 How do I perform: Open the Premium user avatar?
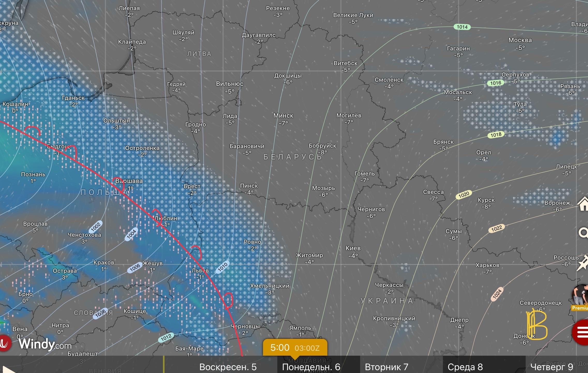[580, 297]
